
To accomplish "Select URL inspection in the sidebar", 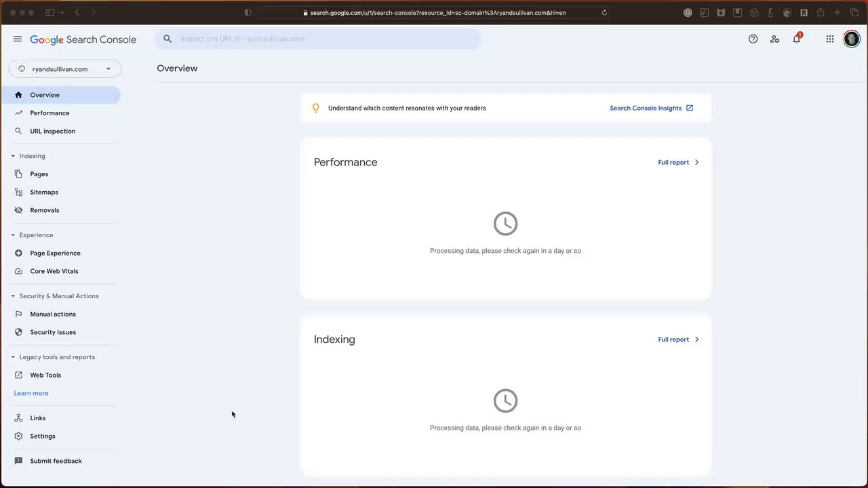I will click(52, 131).
